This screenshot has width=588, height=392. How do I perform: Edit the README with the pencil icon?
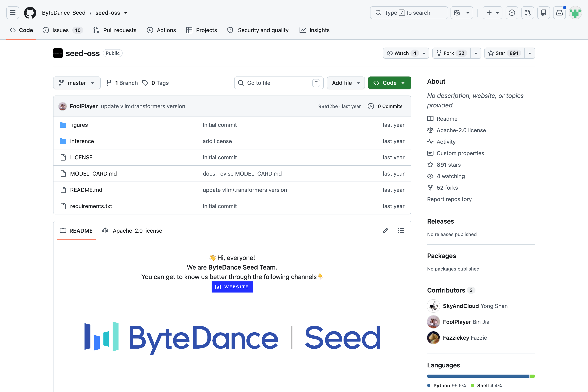pyautogui.click(x=385, y=230)
